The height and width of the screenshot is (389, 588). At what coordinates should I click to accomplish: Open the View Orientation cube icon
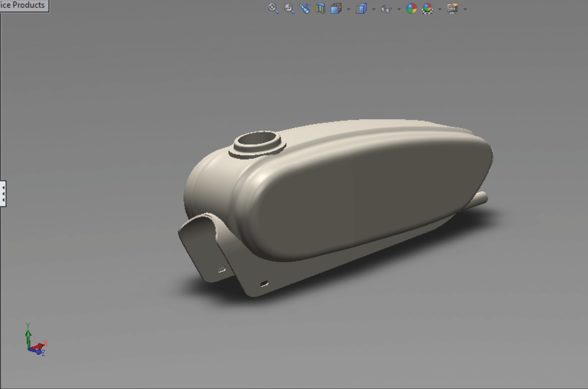336,9
